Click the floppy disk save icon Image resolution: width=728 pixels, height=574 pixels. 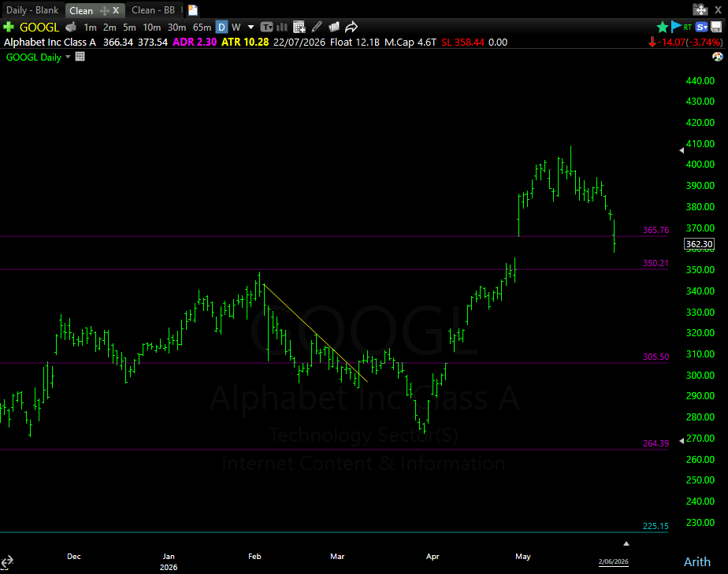click(x=716, y=28)
